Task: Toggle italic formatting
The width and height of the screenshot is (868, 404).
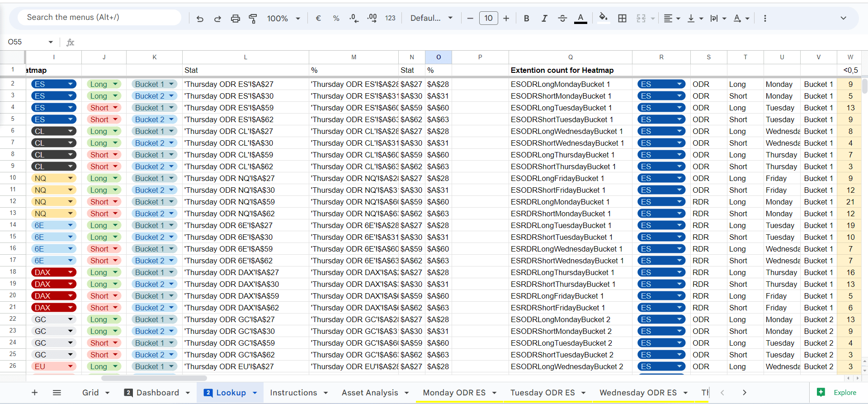Action: coord(544,18)
